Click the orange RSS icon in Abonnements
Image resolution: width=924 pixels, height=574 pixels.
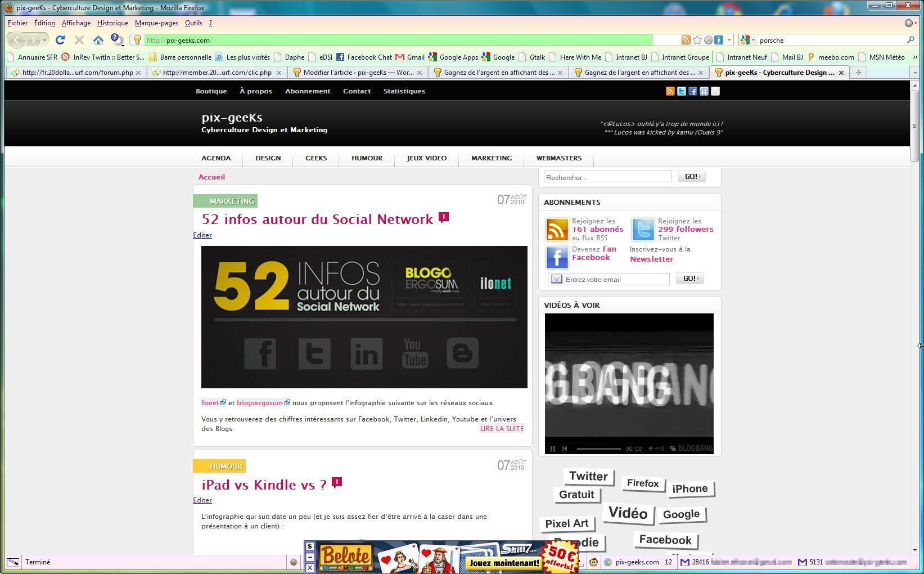coord(557,230)
